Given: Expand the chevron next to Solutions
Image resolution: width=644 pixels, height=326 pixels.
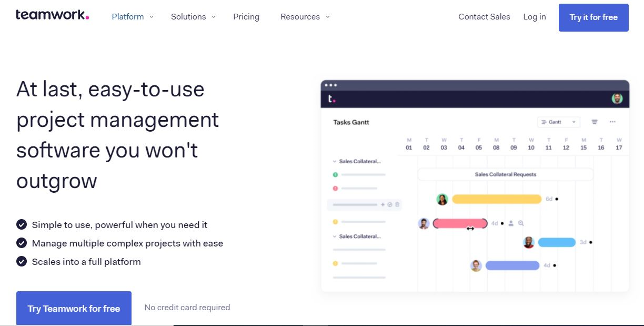Looking at the screenshot, I should [214, 17].
